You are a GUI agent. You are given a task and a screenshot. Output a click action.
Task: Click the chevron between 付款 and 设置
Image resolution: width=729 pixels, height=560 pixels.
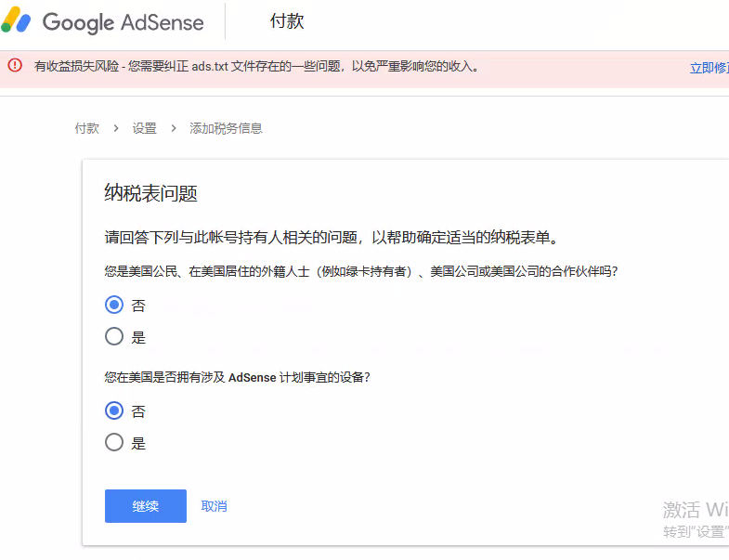click(x=116, y=128)
